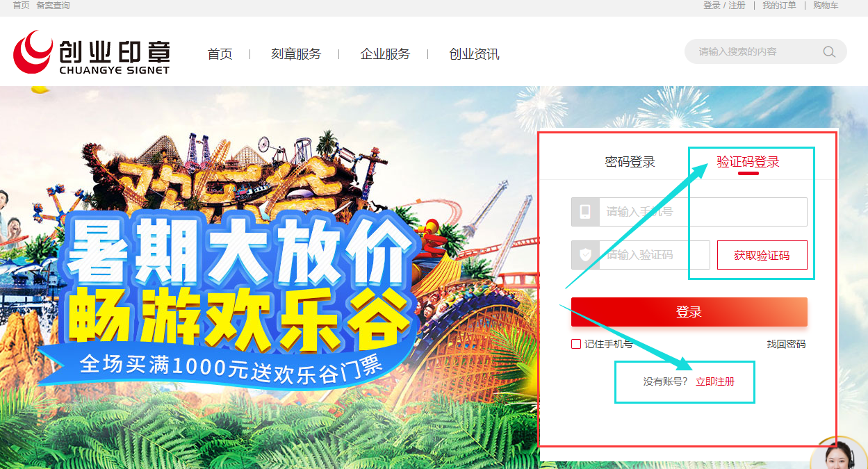
Task: Open the 刻章服务 menu
Action: (x=296, y=54)
